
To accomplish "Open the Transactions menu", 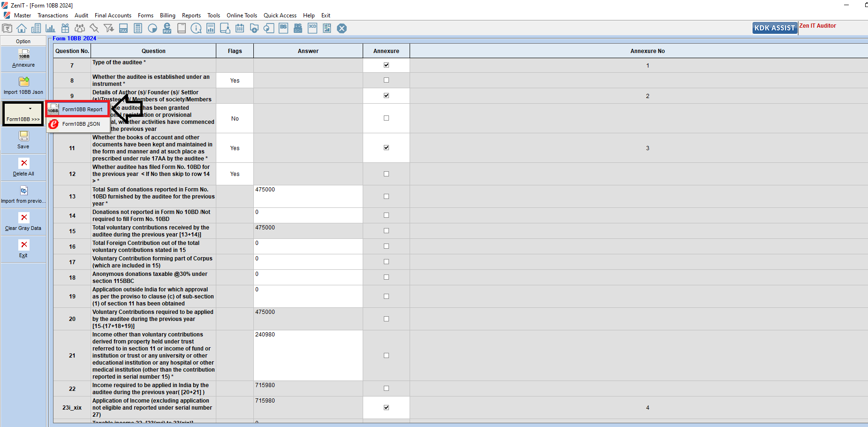I will (x=53, y=15).
